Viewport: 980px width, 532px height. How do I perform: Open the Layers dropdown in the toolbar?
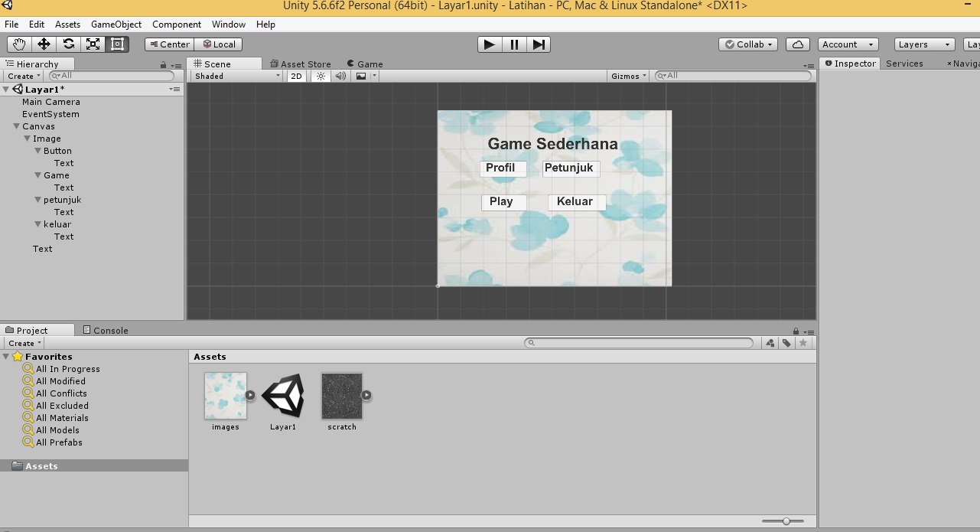[923, 44]
